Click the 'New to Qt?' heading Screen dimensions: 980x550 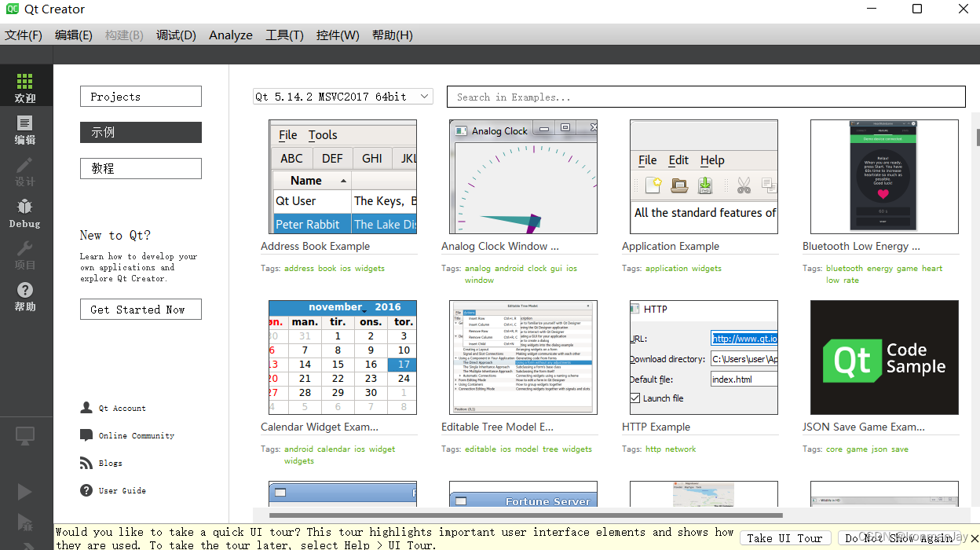pyautogui.click(x=115, y=235)
